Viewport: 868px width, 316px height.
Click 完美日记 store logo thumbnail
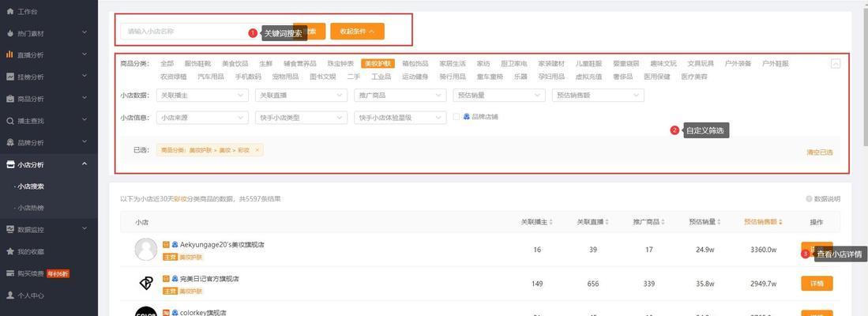[x=146, y=284]
